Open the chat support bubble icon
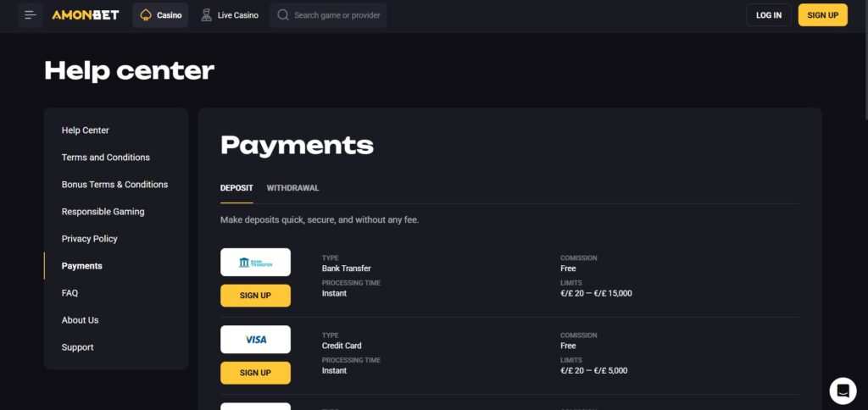Screen dimensions: 868x410 (x=843, y=391)
